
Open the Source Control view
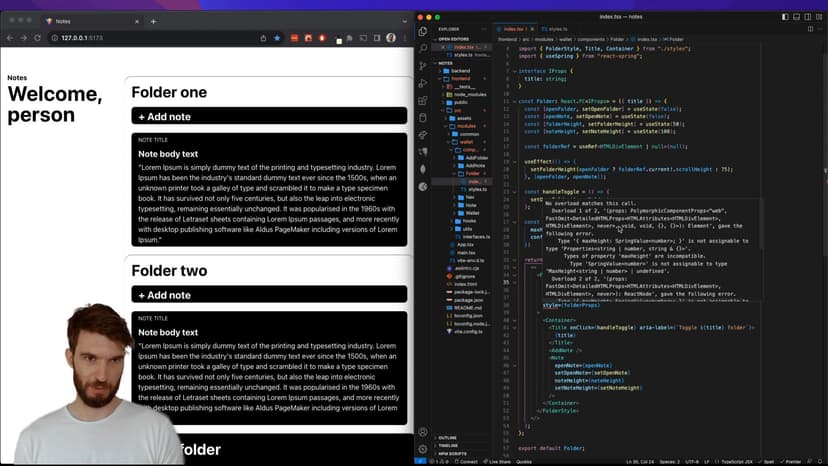coord(423,66)
